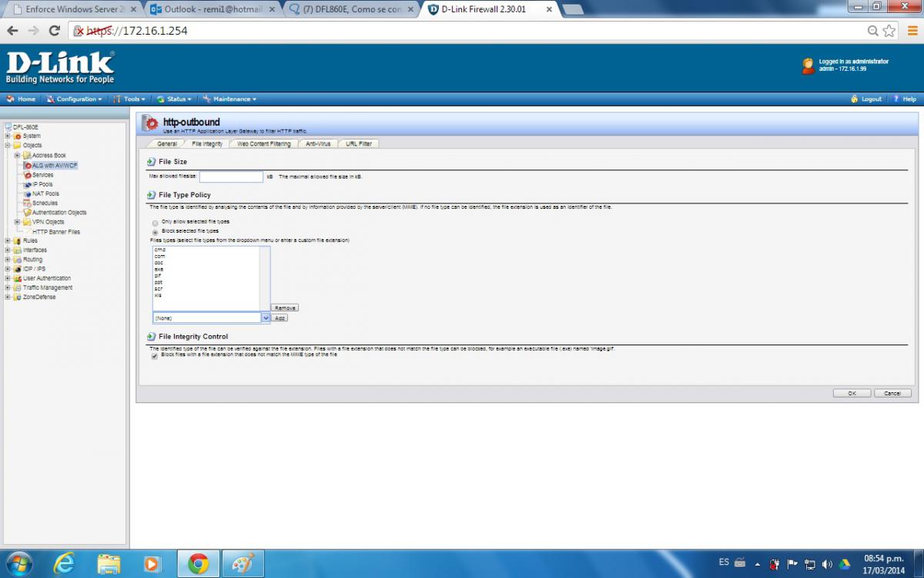This screenshot has width=924, height=578.
Task: Open the Tools menu
Action: [x=129, y=99]
